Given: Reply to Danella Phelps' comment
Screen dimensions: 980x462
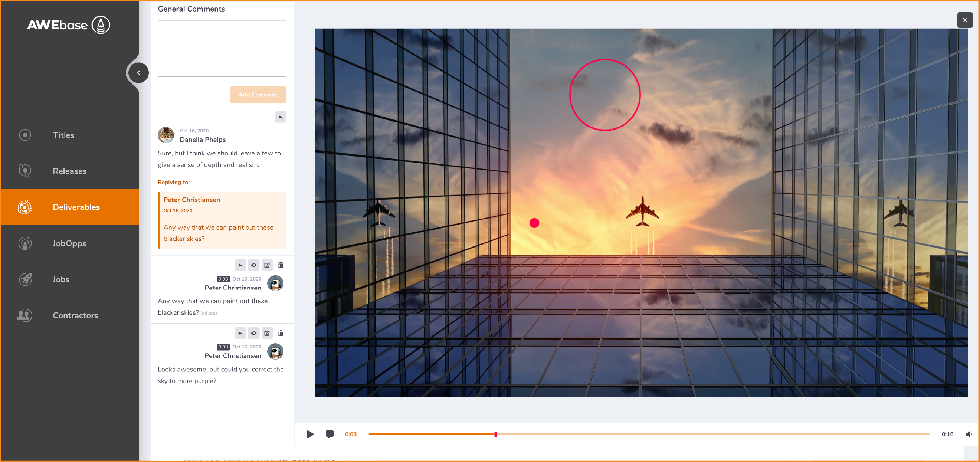Looking at the screenshot, I should 281,117.
